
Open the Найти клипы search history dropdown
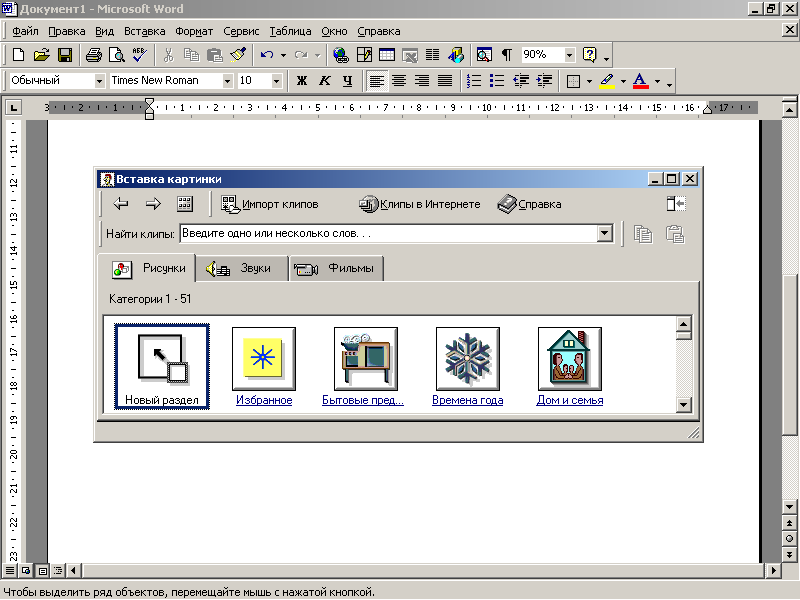605,234
